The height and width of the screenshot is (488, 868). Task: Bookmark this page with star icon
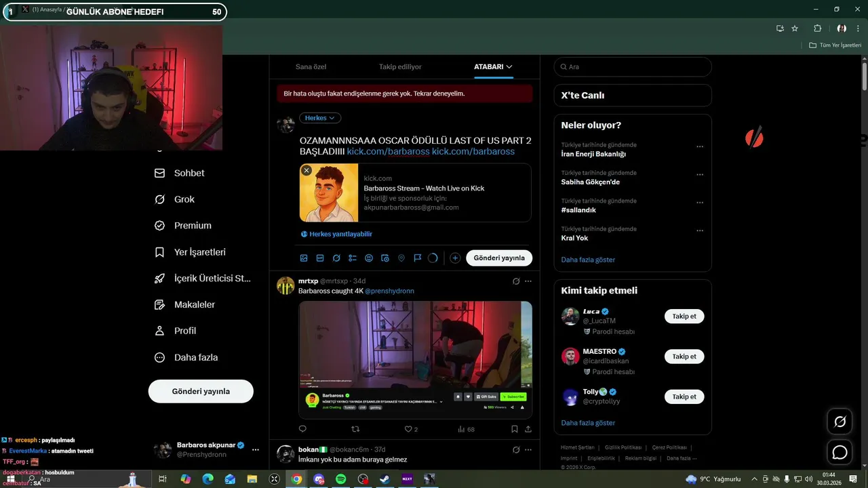pos(795,28)
